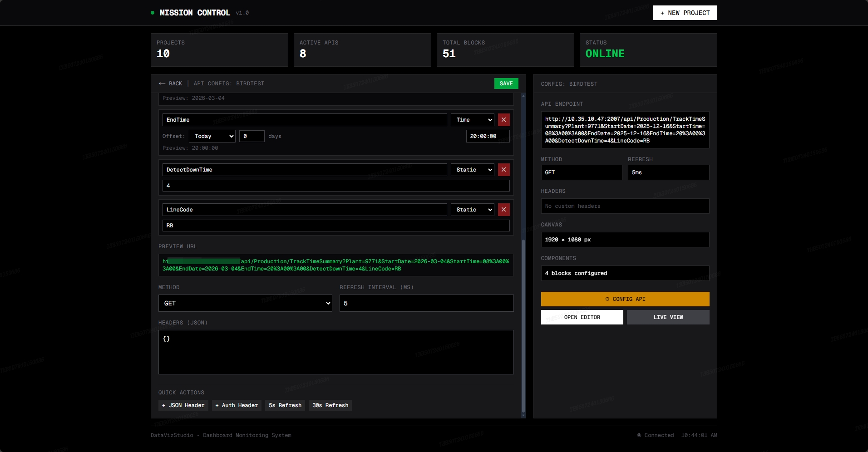Open the Method GET dropdown
Screen dimensions: 868x452
tap(245, 303)
